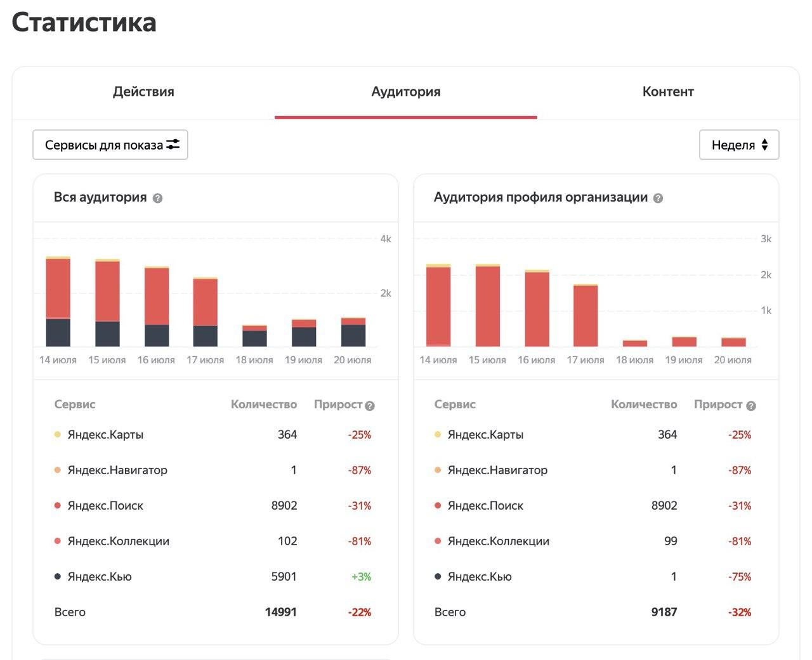This screenshot has height=660, width=812.
Task: Click Количество column header in left table
Action: (x=264, y=404)
